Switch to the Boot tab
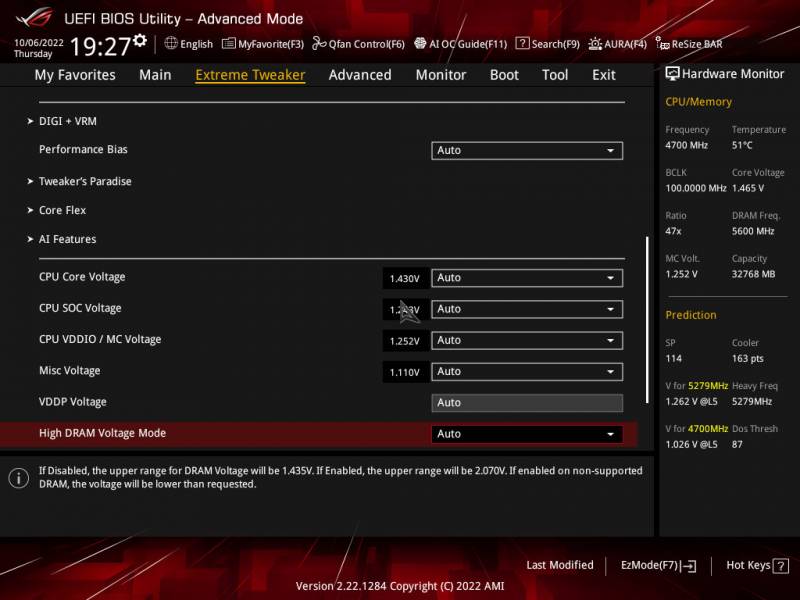This screenshot has height=600, width=800. click(x=504, y=75)
